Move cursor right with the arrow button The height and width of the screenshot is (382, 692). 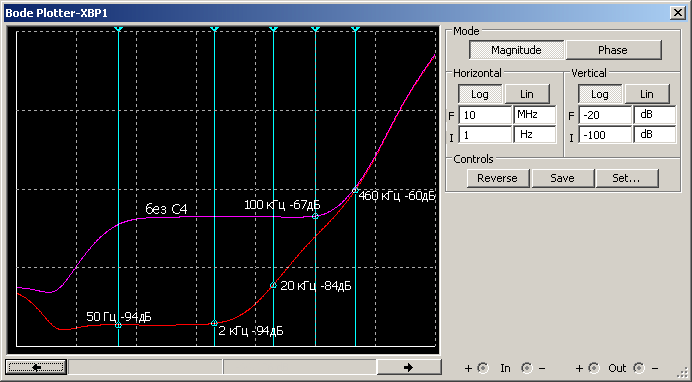pyautogui.click(x=409, y=367)
